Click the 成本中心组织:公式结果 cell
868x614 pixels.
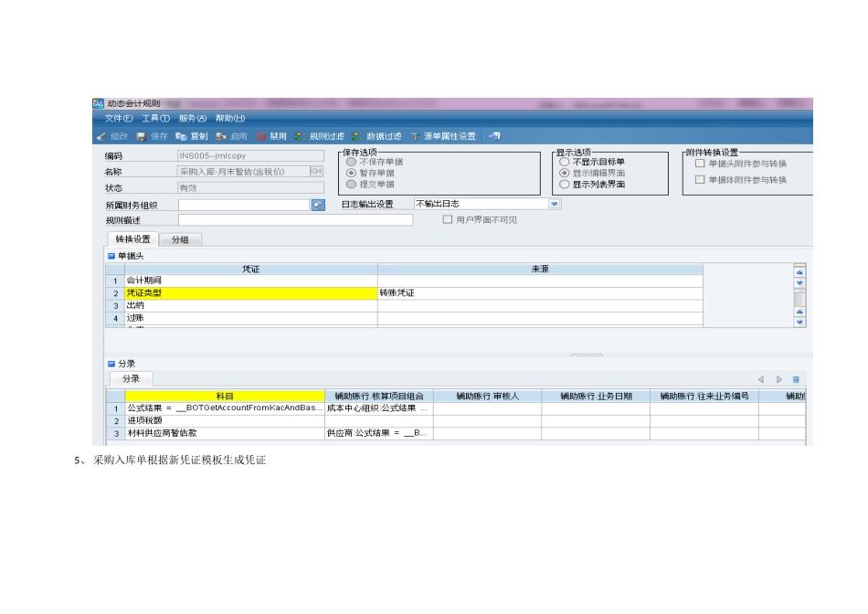pos(379,408)
